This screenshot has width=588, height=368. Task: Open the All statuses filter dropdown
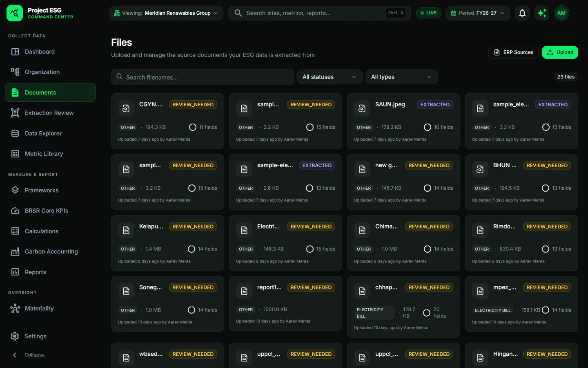(330, 77)
